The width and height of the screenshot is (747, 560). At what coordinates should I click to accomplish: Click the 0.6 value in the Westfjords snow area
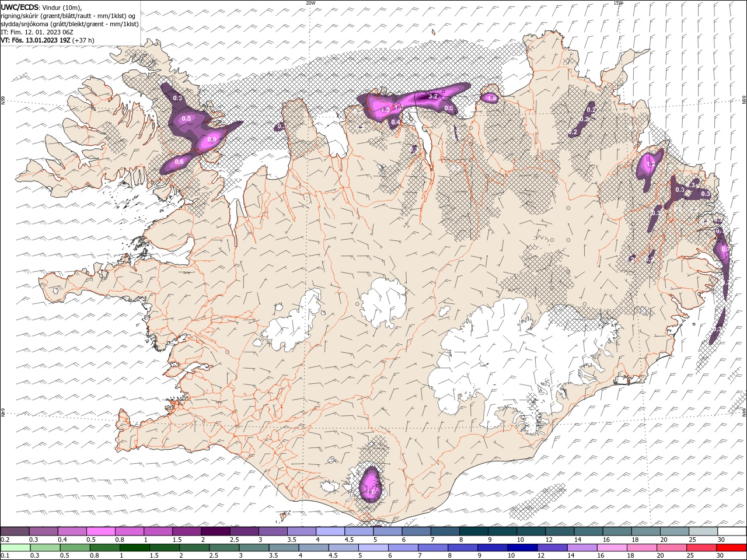(179, 162)
